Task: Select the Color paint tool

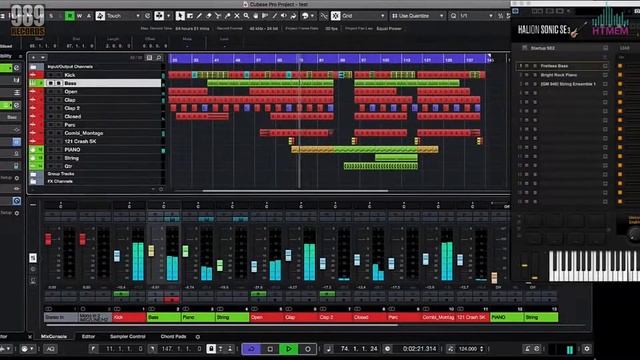Action: 293,16
